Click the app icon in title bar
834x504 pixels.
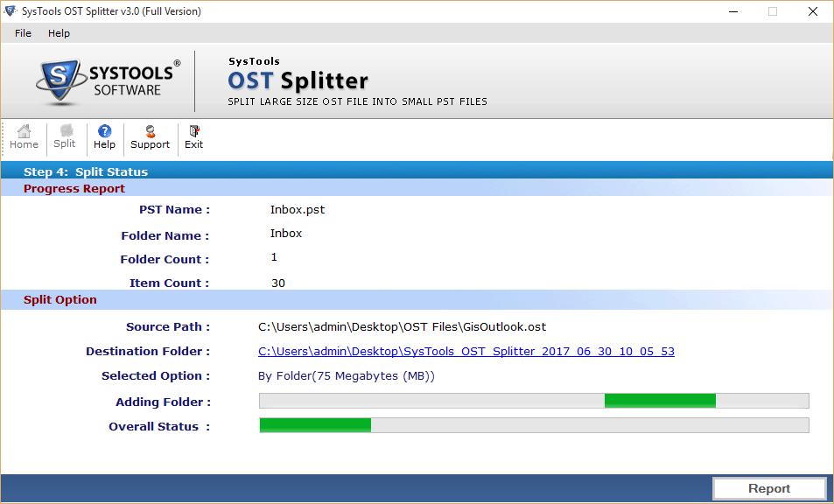coord(11,11)
